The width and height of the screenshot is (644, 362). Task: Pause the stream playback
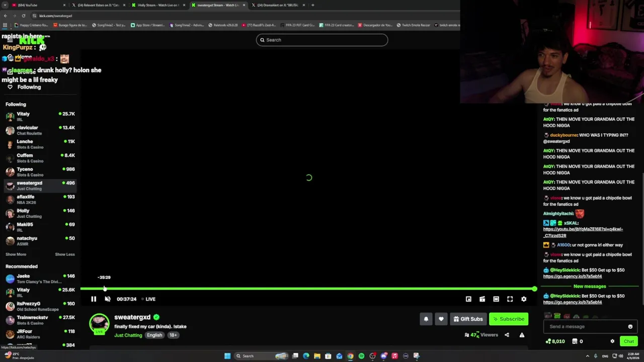point(94,299)
